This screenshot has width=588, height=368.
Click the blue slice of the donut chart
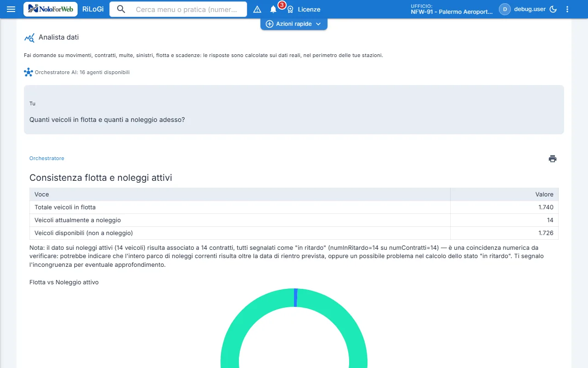click(296, 298)
